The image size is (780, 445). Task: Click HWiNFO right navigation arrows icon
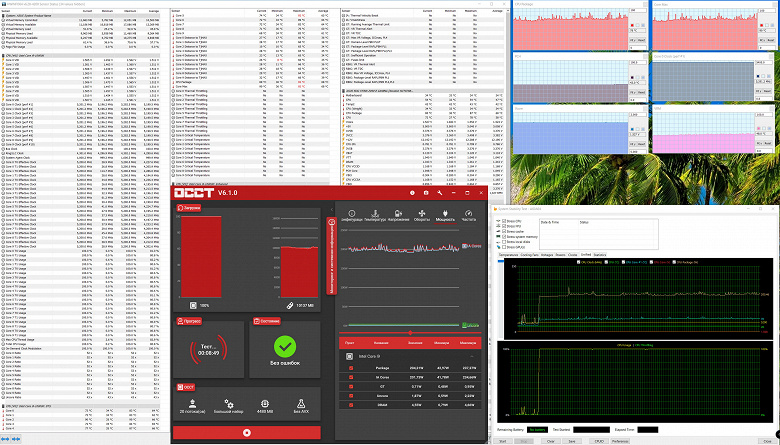(16, 439)
